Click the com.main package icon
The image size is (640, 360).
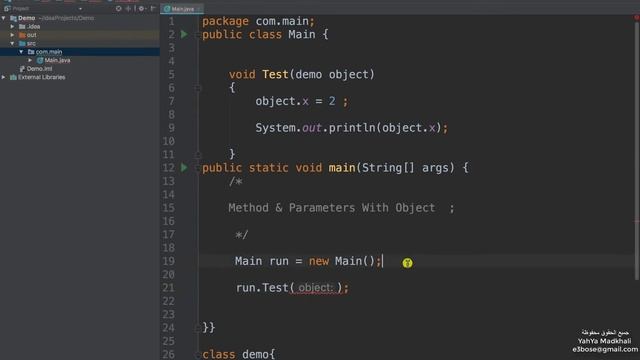pos(31,52)
